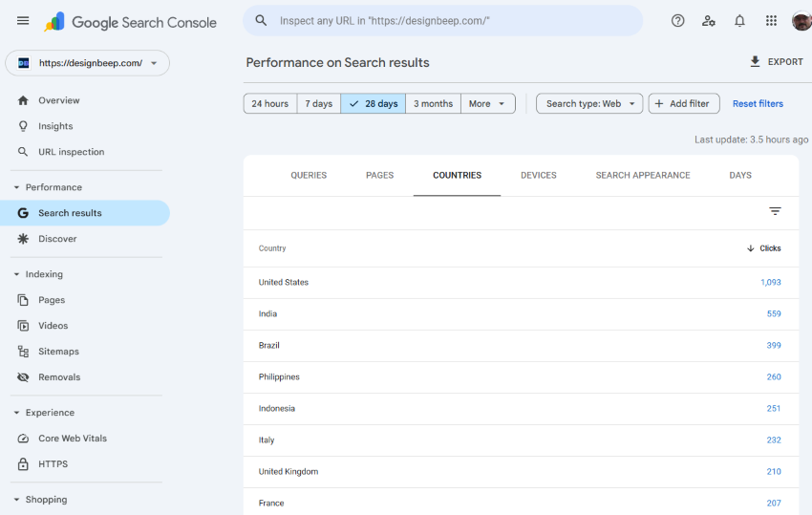Select the 24 hours date range
Viewport: 812px width, 515px height.
pos(270,104)
